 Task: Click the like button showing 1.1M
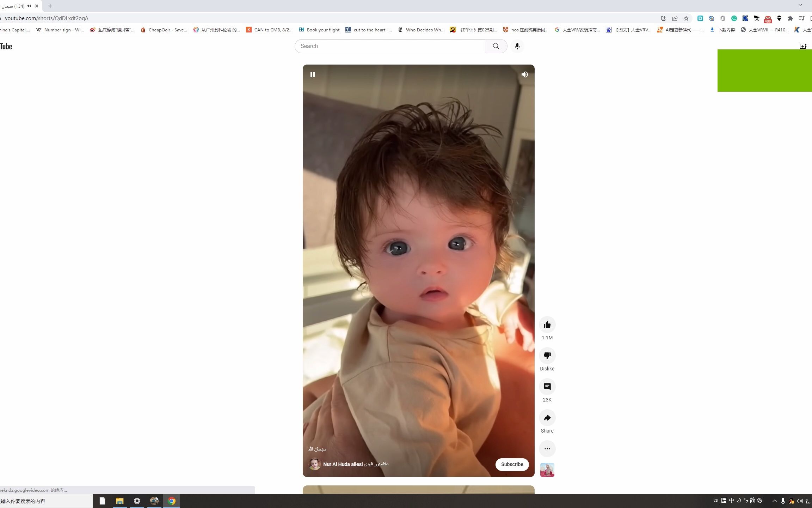click(547, 324)
